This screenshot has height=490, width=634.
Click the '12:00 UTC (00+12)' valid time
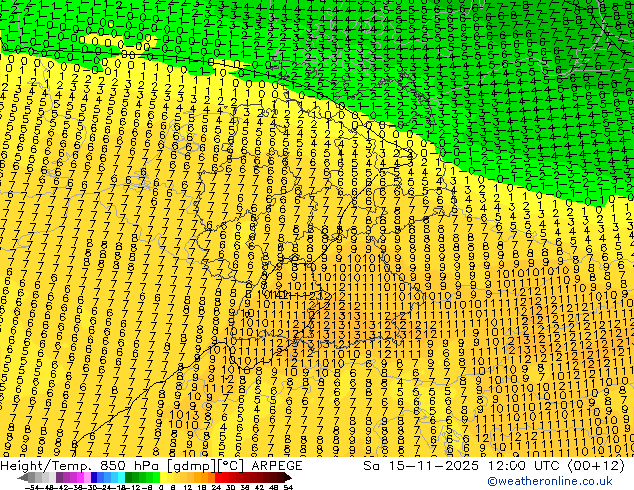[556, 466]
